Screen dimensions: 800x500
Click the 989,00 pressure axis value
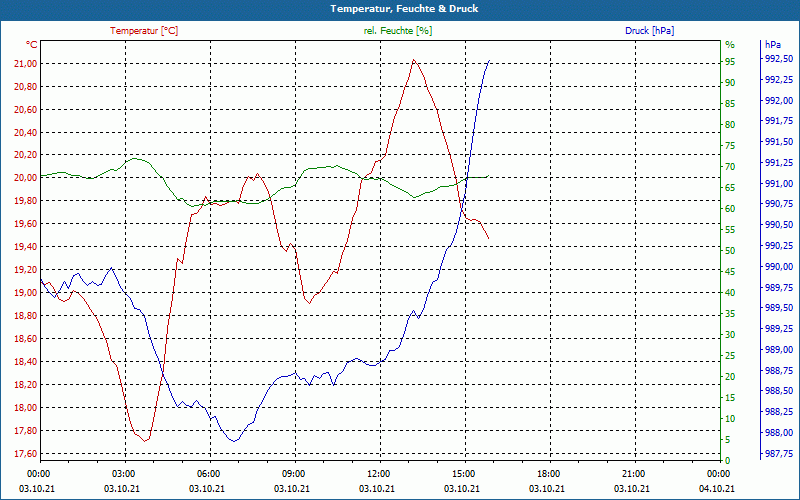pos(779,350)
